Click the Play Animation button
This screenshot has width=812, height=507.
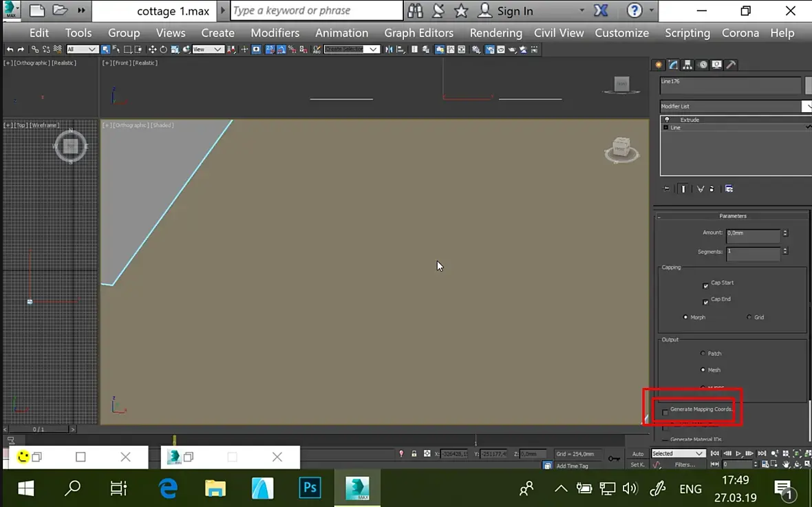coord(738,453)
